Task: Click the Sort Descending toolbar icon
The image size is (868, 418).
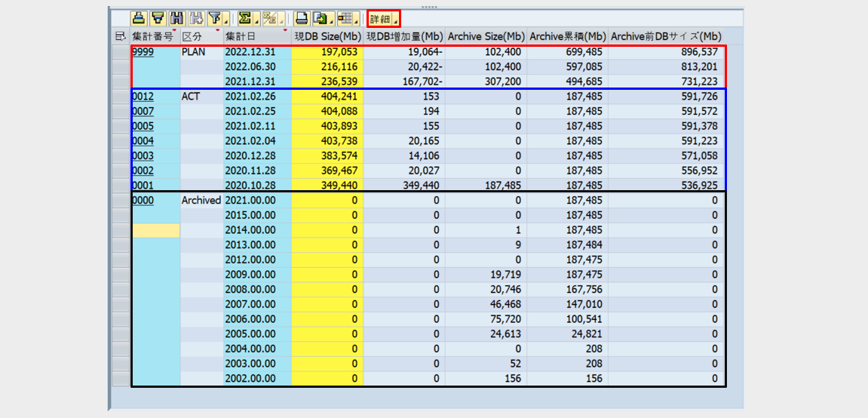Action: pos(158,18)
